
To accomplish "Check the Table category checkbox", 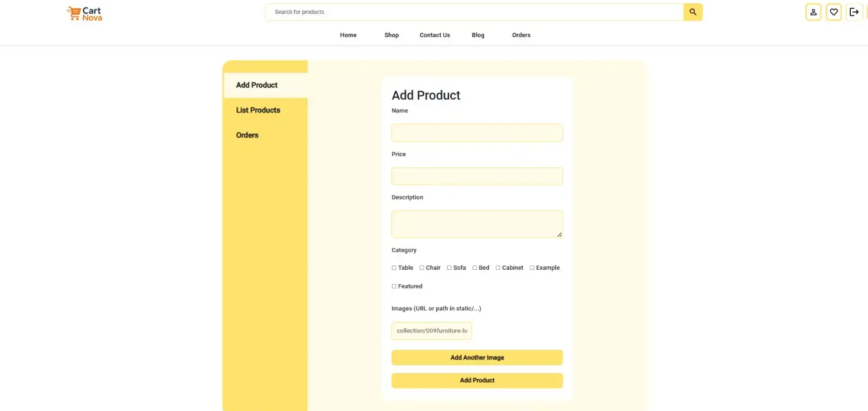I will click(394, 268).
